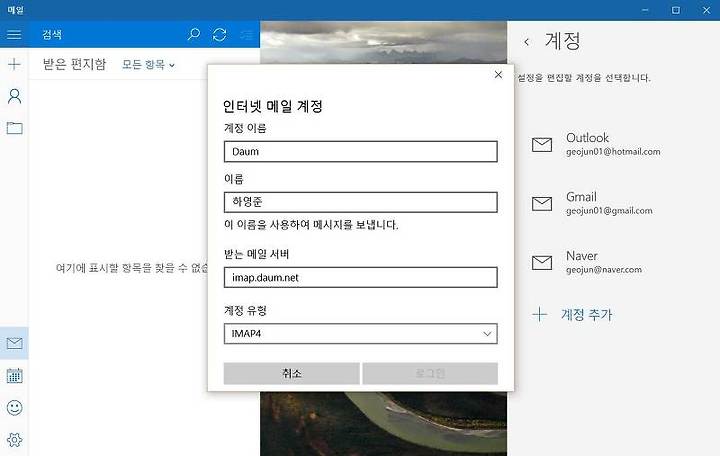Click the 계정 추가 link
This screenshot has height=456, width=720.
coord(586,315)
